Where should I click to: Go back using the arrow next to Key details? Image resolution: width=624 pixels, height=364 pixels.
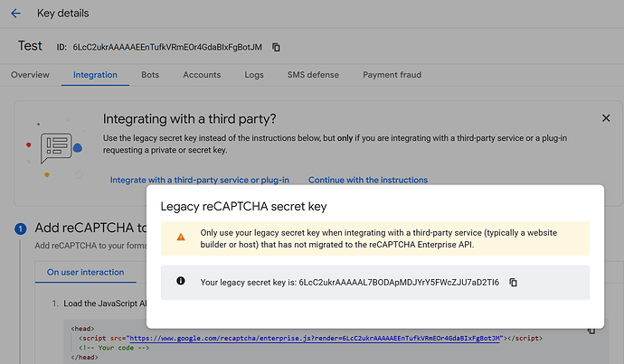click(x=15, y=14)
